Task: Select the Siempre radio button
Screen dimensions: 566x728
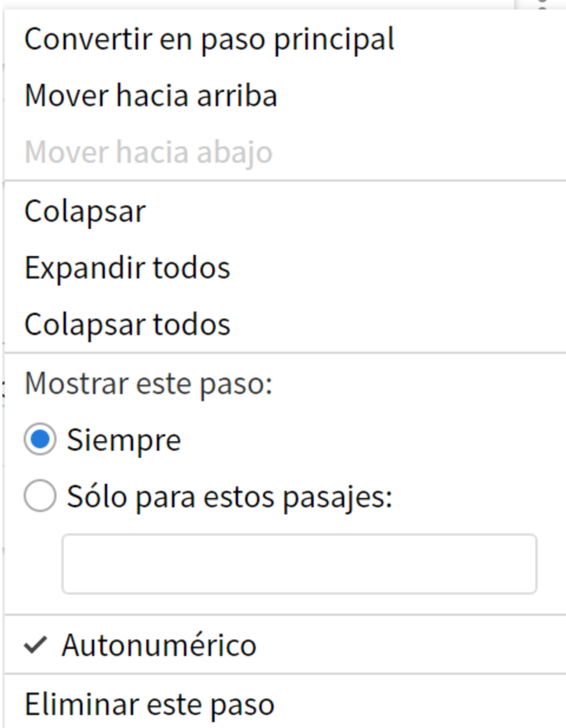Action: (x=40, y=440)
